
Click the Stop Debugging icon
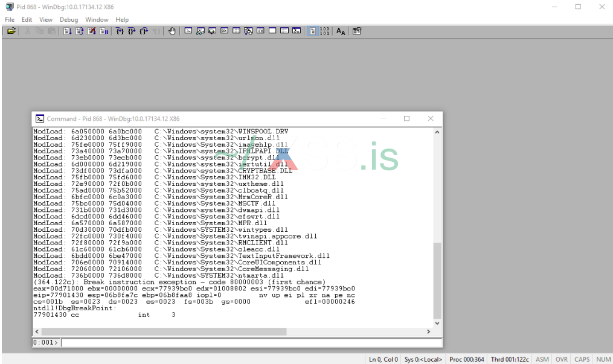(x=91, y=31)
